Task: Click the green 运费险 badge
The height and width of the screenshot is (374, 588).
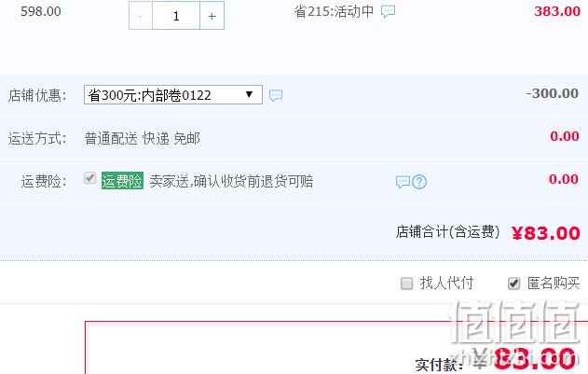Action: 122,181
